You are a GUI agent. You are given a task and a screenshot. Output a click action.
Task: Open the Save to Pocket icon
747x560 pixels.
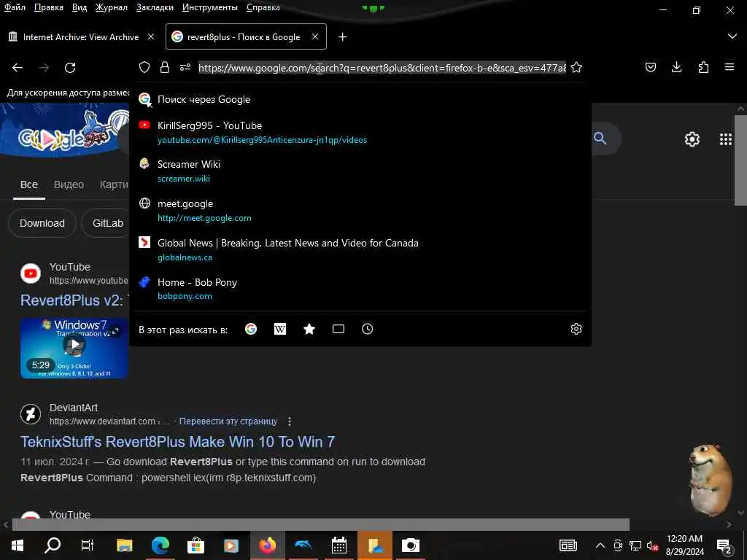[650, 67]
